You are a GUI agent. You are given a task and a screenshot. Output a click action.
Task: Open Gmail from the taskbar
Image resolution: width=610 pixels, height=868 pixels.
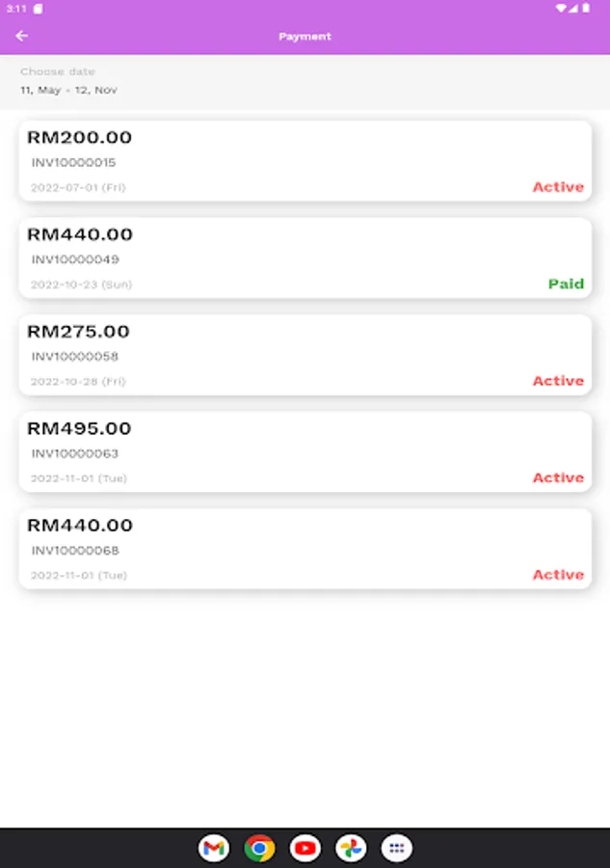pos(214,848)
